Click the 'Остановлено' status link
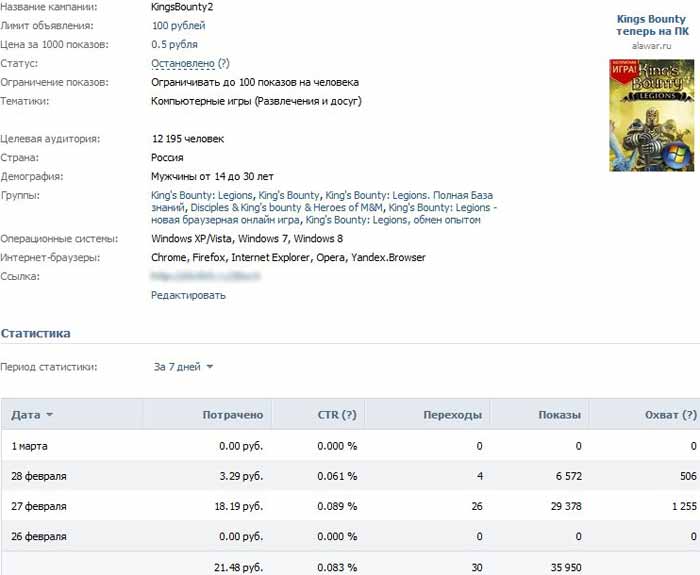Screen dimensions: 700x575 pyautogui.click(x=183, y=63)
